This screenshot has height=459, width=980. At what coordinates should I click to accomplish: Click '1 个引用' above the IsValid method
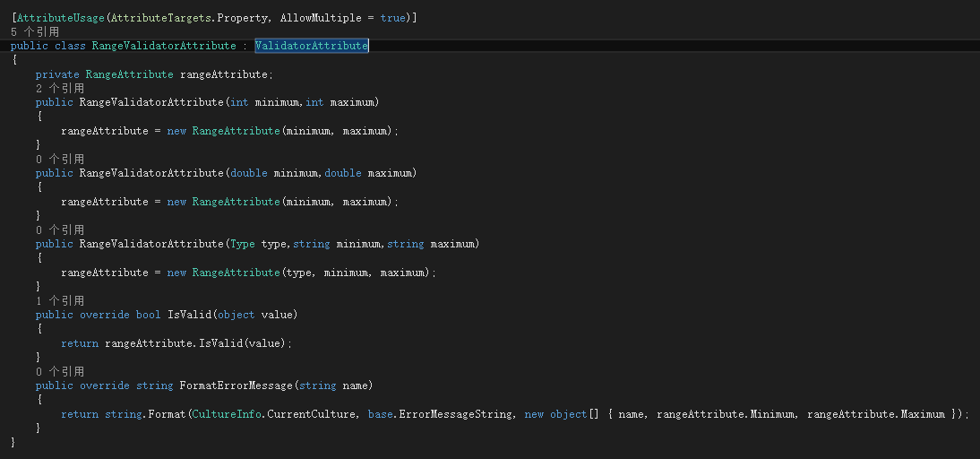coord(60,301)
